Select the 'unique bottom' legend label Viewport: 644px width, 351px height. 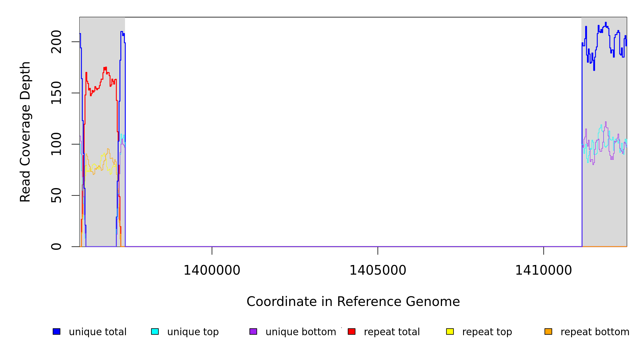301,332
